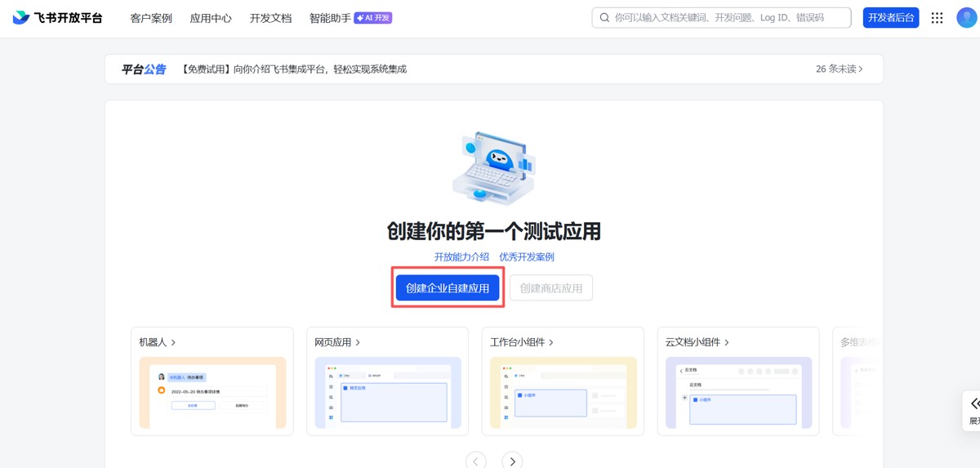Viewport: 980px width, 468px height.
Task: Click heading 创建你的第一个测试应用
Action: point(494,231)
